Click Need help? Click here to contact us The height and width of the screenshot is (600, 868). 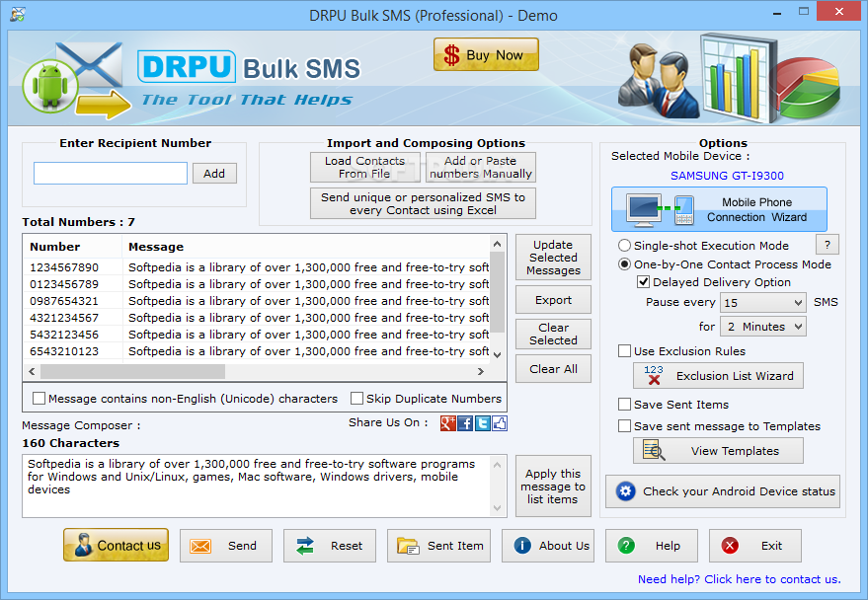click(x=739, y=579)
